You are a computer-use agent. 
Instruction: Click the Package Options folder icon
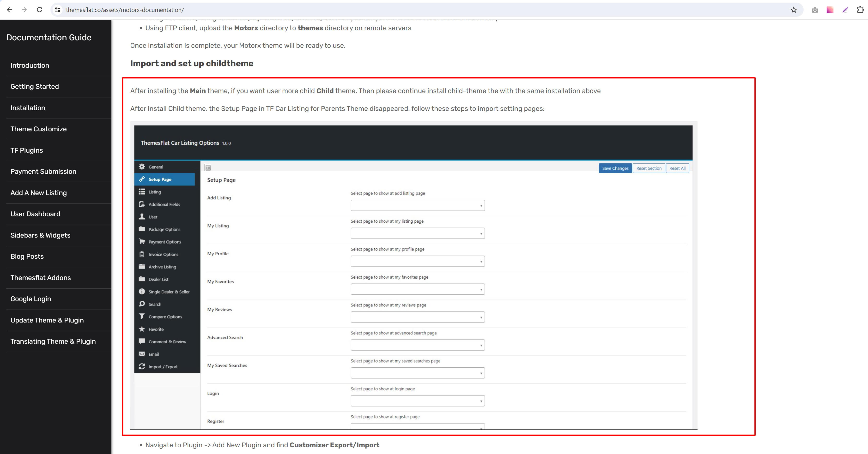point(142,229)
